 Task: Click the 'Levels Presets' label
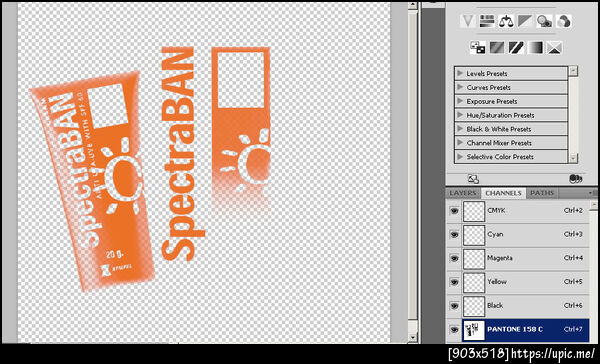coord(487,73)
